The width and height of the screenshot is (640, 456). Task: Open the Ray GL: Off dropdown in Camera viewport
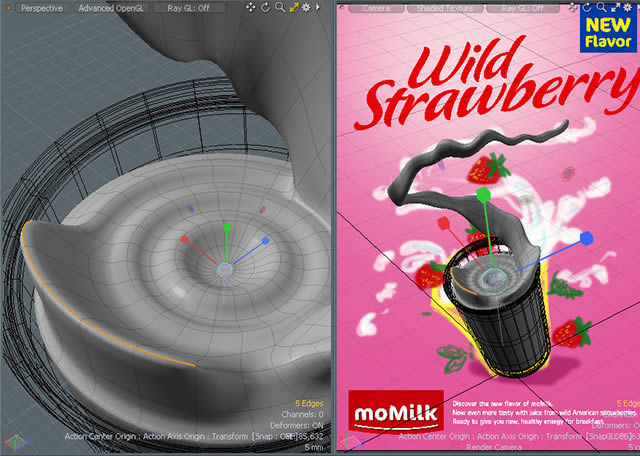point(522,8)
